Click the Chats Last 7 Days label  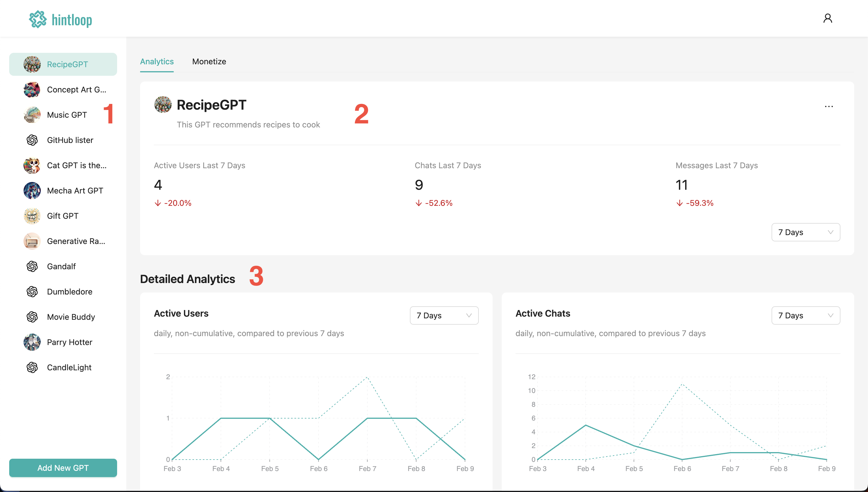[x=448, y=165]
